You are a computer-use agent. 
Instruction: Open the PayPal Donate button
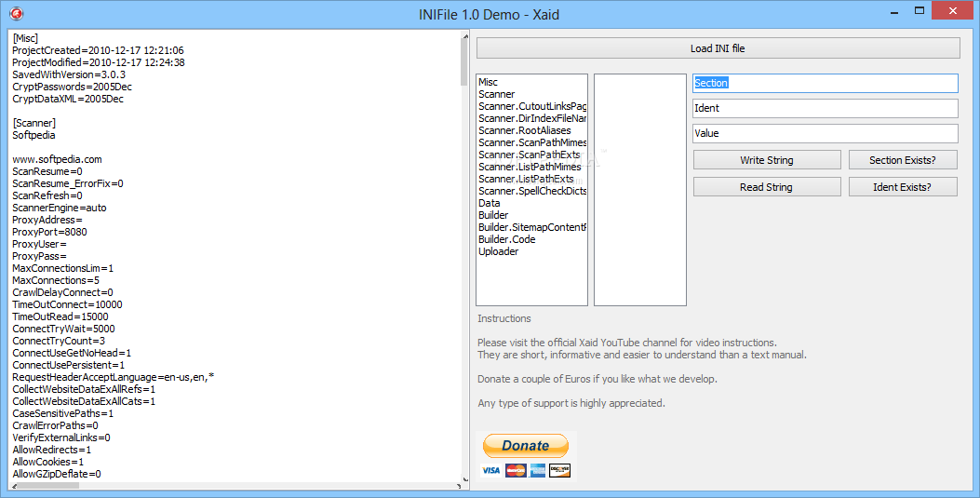tap(526, 446)
